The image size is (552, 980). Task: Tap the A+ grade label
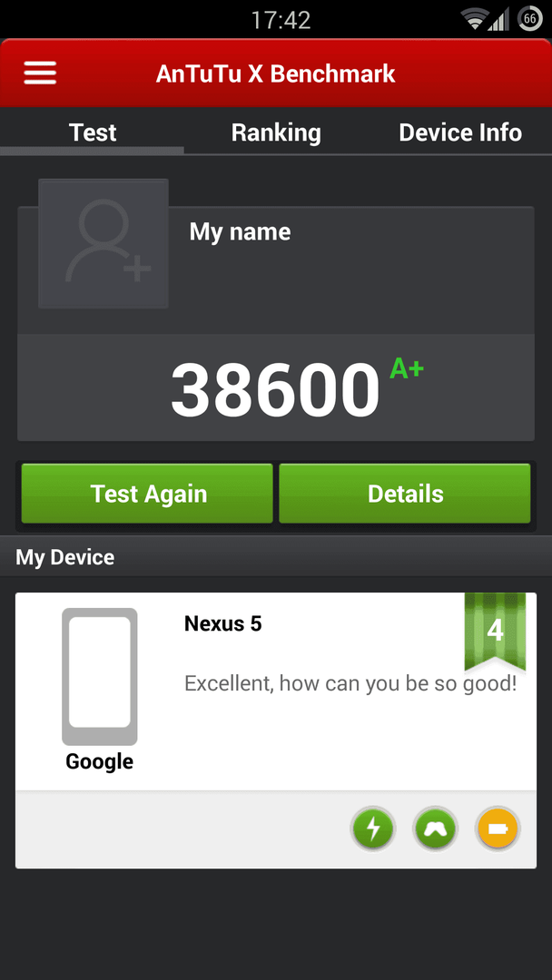[x=407, y=368]
